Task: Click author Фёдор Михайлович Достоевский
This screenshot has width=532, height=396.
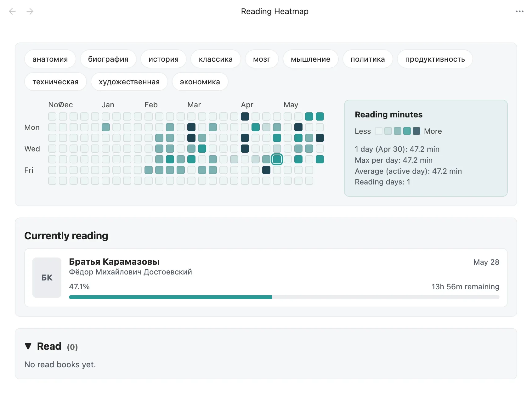Action: pyautogui.click(x=130, y=272)
